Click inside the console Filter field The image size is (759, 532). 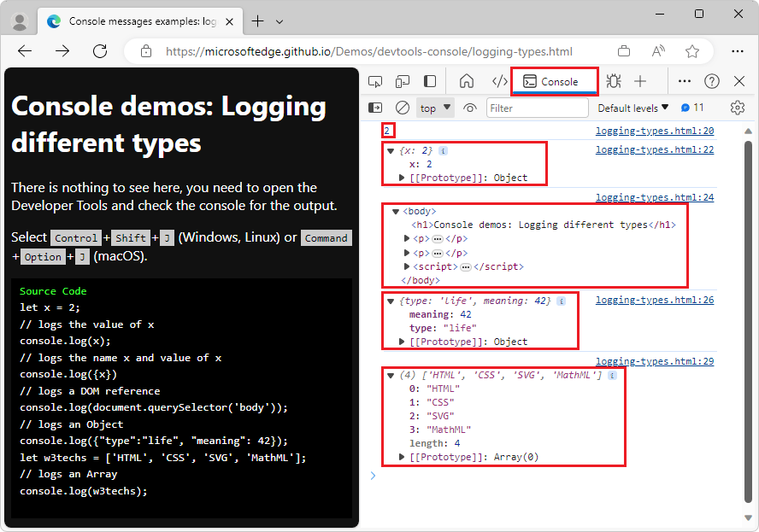537,108
